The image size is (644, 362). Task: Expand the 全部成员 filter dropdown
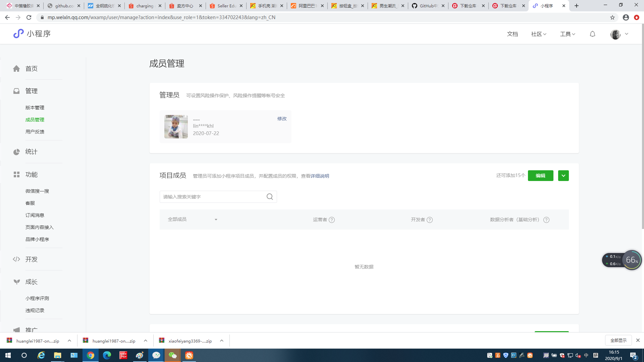(x=193, y=220)
